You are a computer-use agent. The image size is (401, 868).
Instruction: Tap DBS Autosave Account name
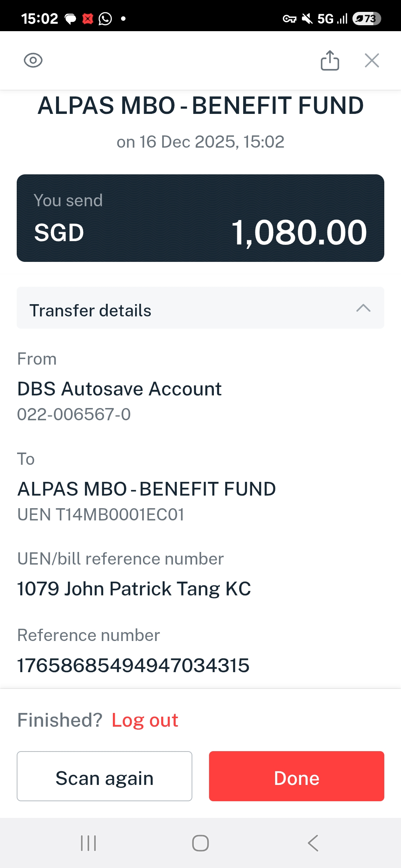coord(119,389)
